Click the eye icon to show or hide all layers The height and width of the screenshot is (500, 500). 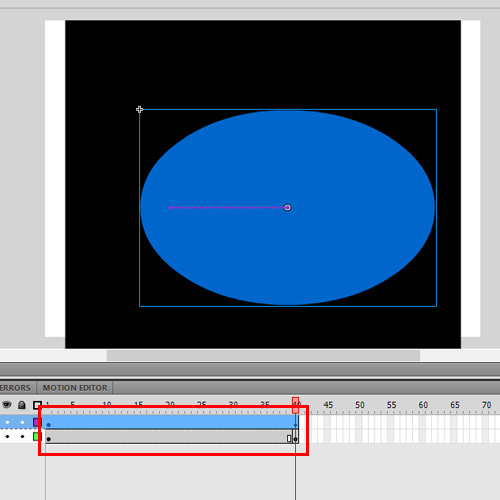tap(7, 405)
